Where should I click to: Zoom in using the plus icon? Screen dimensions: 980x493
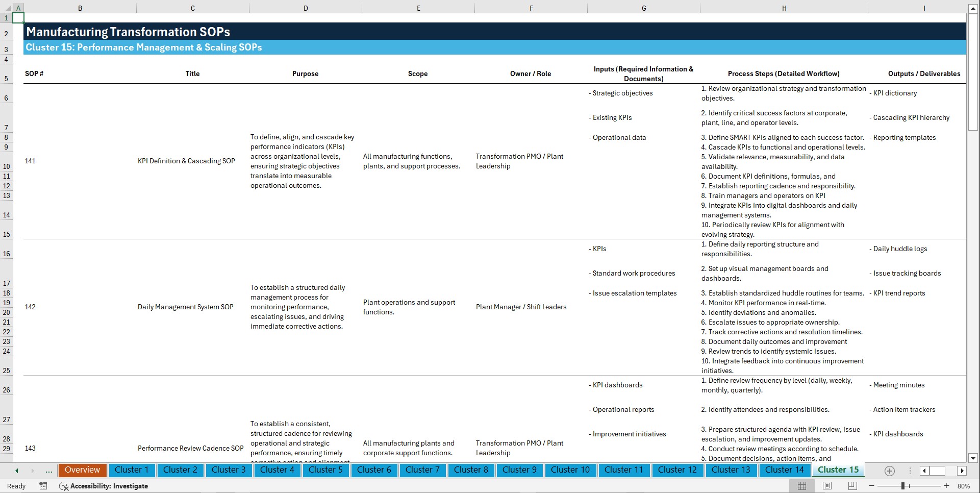[x=947, y=486]
